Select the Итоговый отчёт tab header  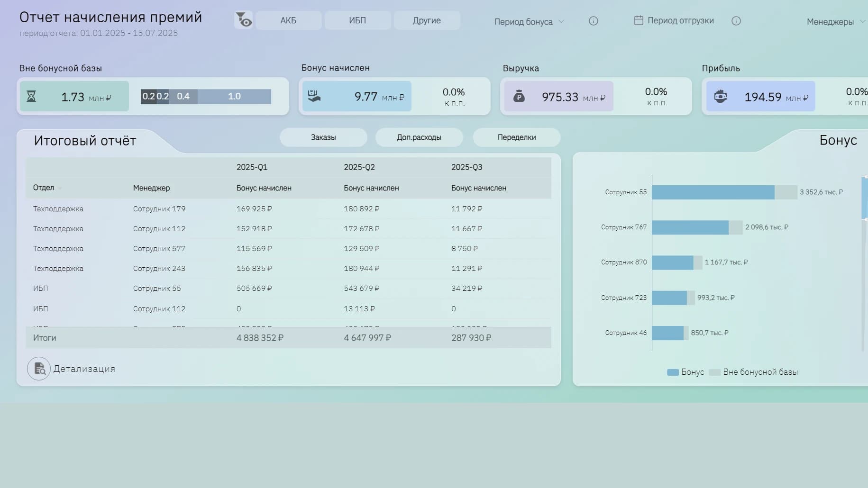point(85,141)
